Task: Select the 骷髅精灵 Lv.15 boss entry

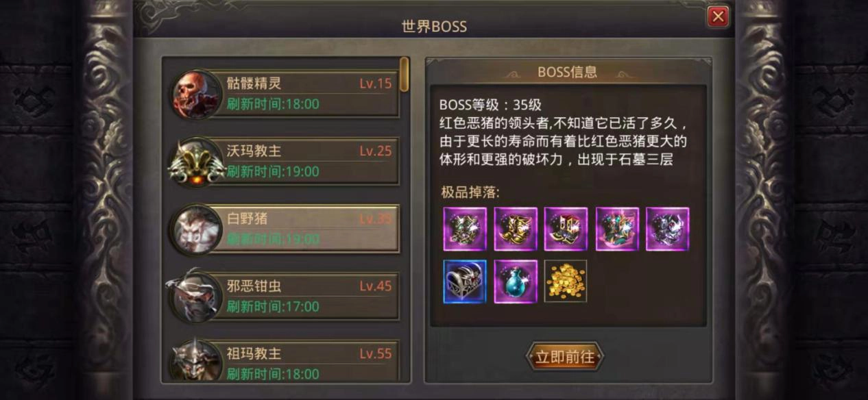Action: pos(285,94)
